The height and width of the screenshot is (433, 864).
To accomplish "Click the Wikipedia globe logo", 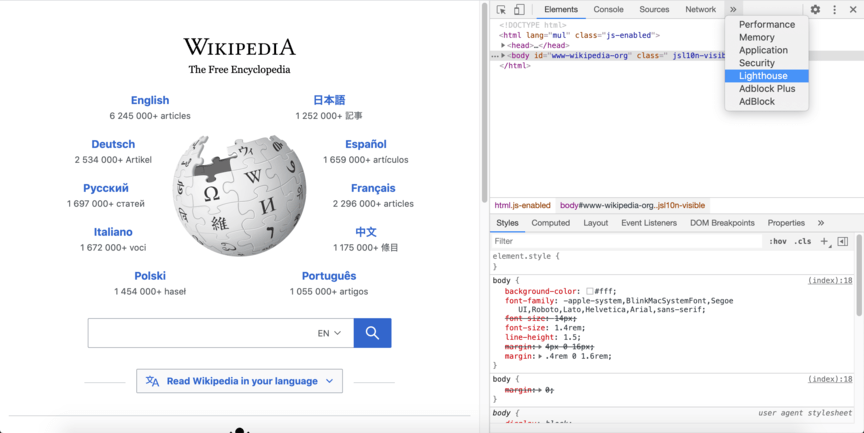I will pyautogui.click(x=240, y=196).
